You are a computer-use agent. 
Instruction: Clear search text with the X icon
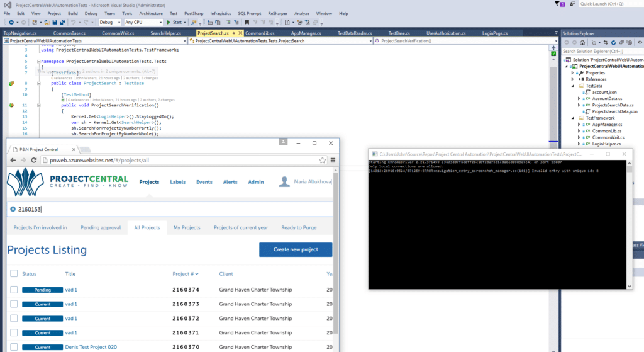coord(13,209)
